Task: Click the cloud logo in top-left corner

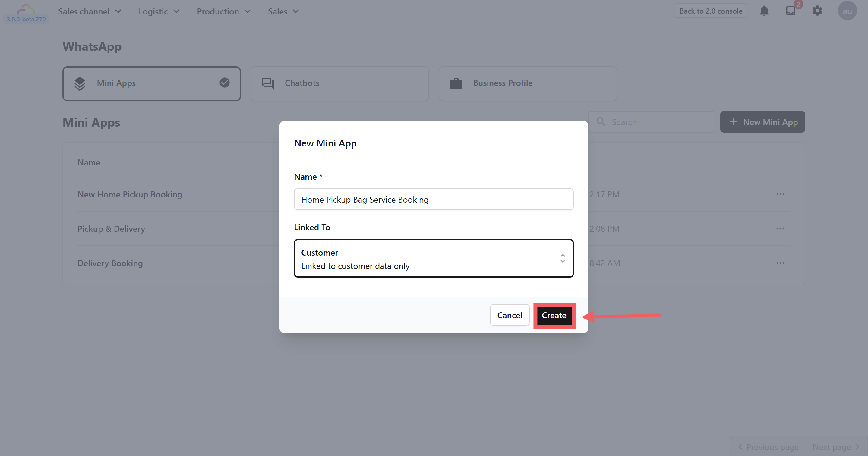Action: pos(26,9)
